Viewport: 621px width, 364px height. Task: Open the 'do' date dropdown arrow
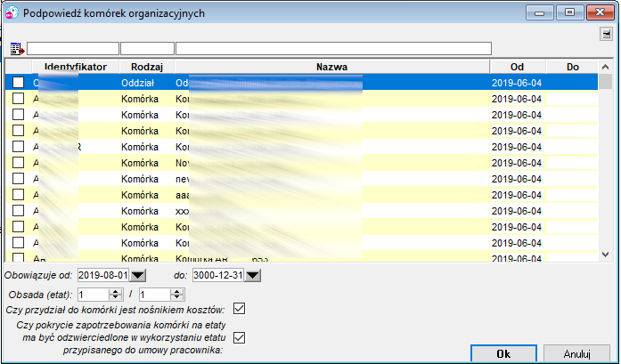253,275
